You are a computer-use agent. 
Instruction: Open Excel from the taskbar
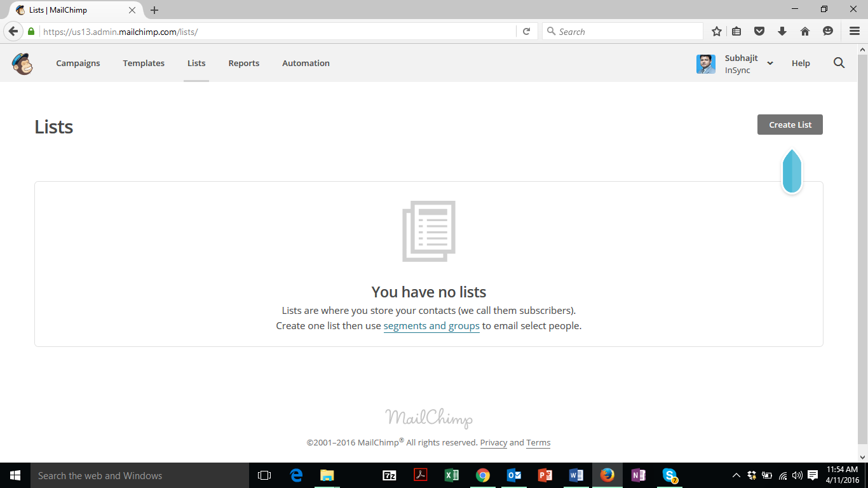[x=452, y=475]
